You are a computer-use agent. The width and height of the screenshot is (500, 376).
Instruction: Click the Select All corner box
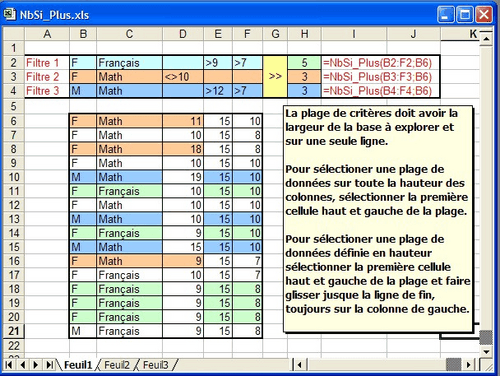click(13, 34)
